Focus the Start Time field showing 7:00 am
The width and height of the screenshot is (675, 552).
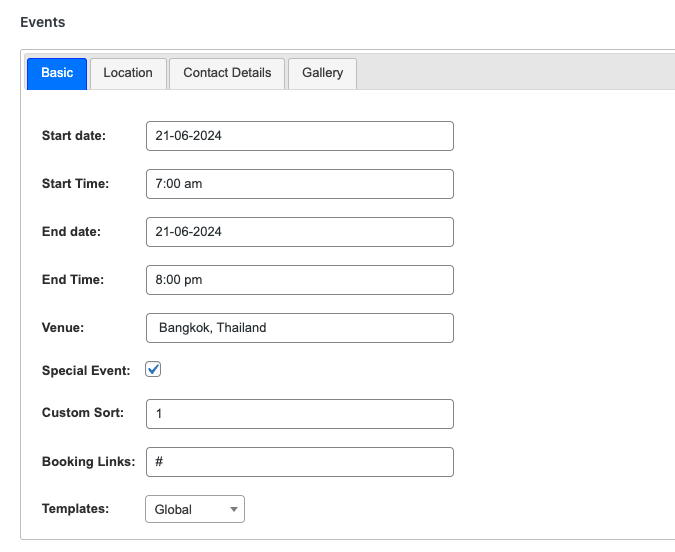pyautogui.click(x=299, y=184)
